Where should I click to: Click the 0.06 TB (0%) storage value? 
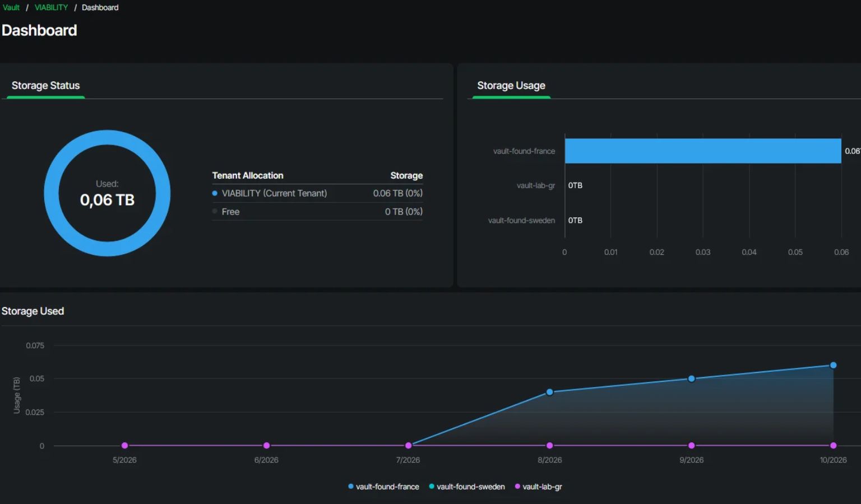398,193
